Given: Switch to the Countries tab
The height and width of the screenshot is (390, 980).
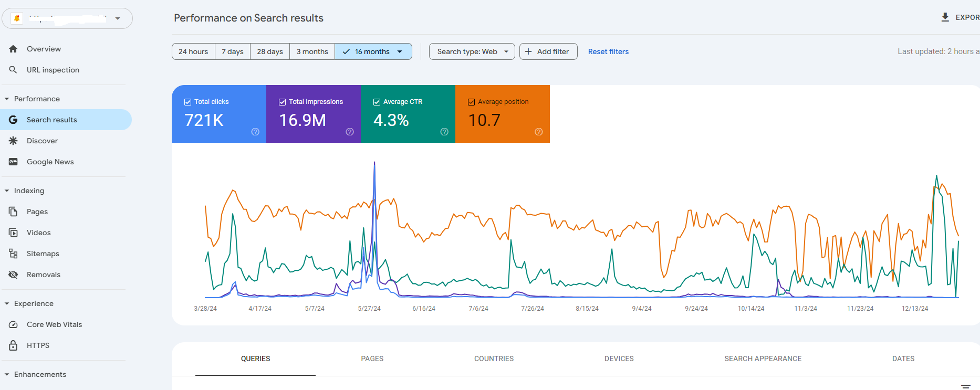Looking at the screenshot, I should (x=494, y=359).
